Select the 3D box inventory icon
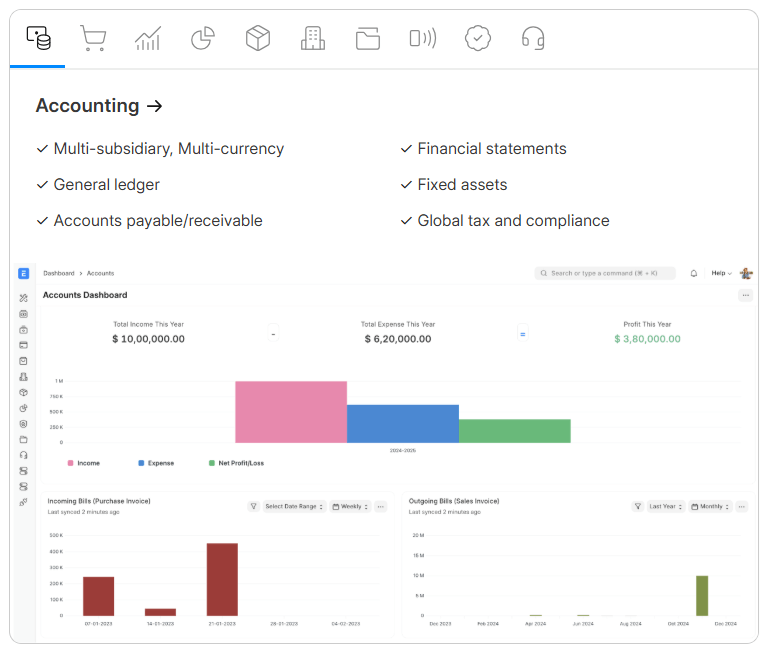This screenshot has height=647, width=776. click(258, 39)
